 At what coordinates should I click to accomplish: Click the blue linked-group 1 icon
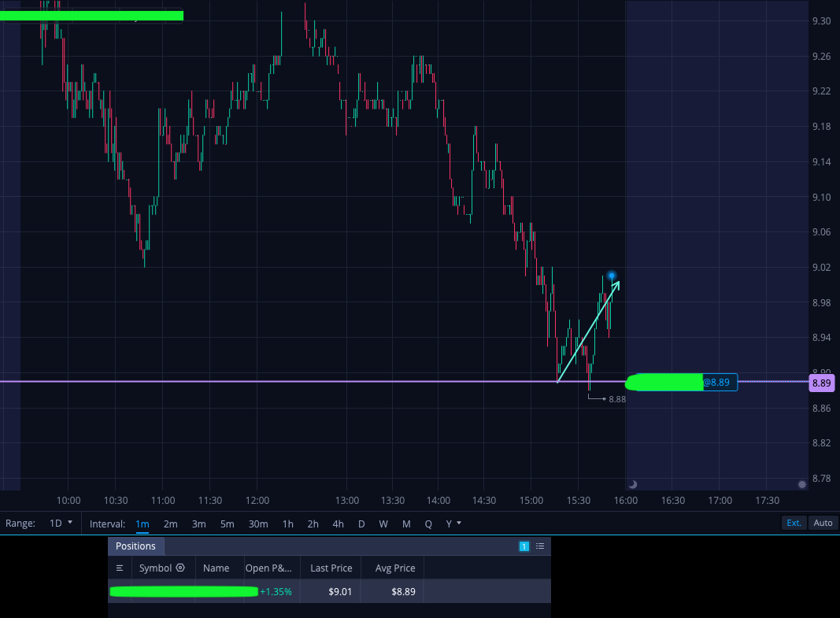point(524,546)
